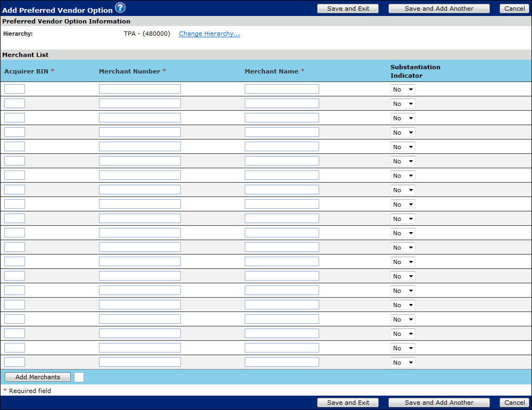Click the bottom Cancel button
The image size is (532, 410).
coord(514,403)
